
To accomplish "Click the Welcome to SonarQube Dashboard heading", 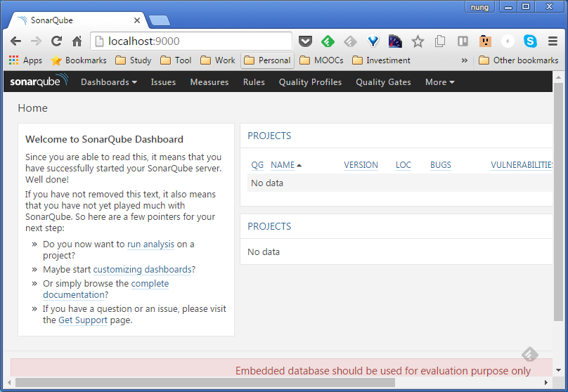I will coord(104,139).
